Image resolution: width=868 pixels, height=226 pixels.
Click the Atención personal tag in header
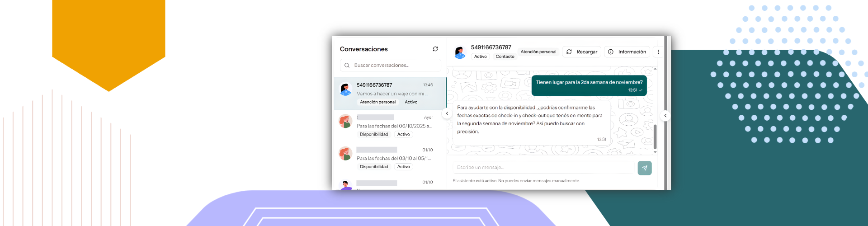coord(538,52)
